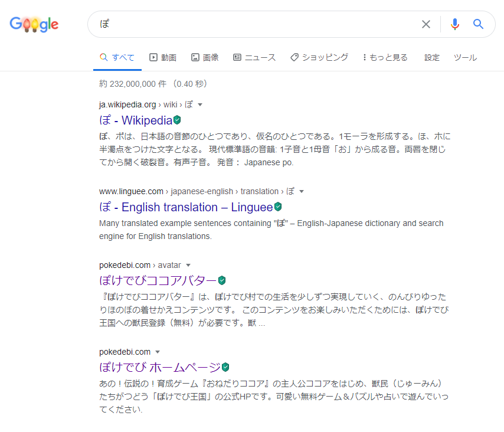The width and height of the screenshot is (504, 432).
Task: Click the green shield badge beside Wikipedia title
Action: pos(177,120)
